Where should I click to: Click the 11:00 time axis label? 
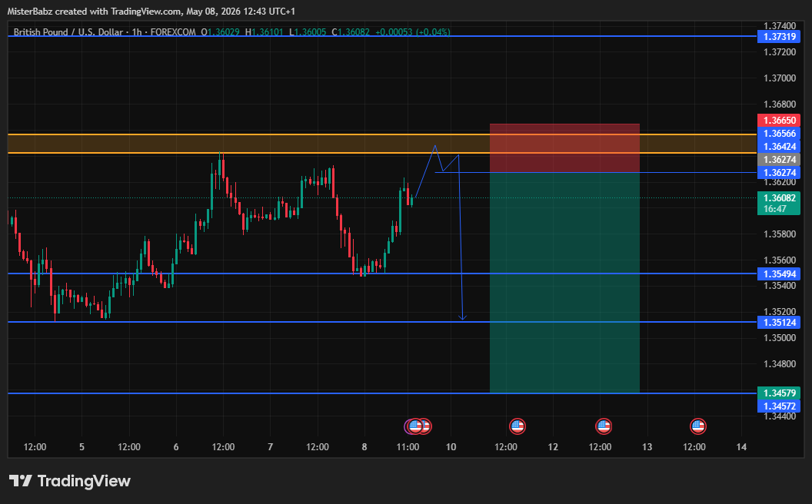[x=408, y=446]
